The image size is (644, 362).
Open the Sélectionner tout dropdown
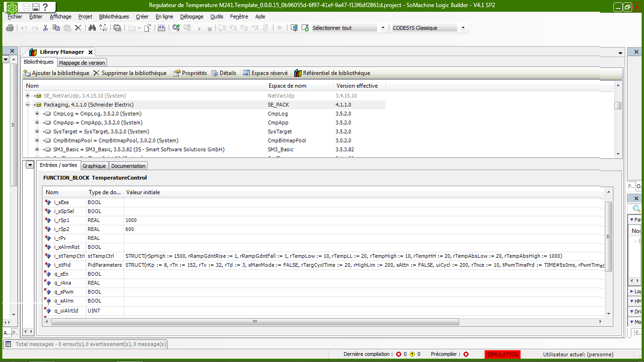tap(383, 28)
